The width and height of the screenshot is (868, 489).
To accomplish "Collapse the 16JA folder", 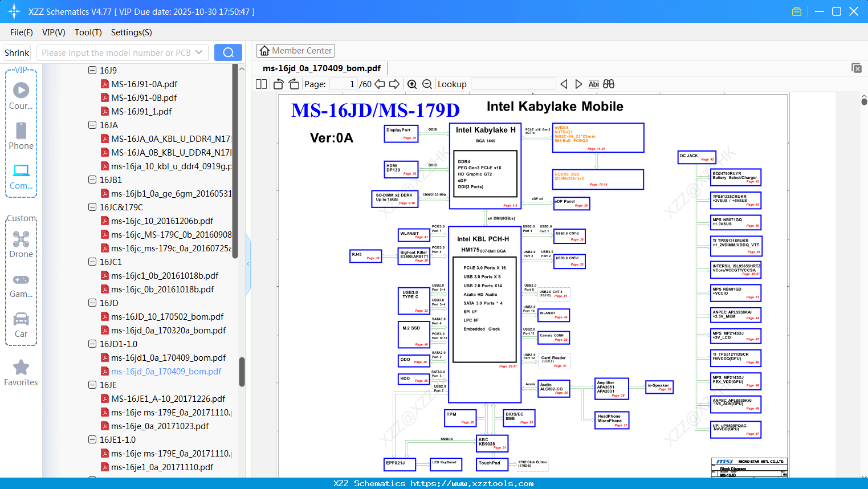I will (x=92, y=125).
